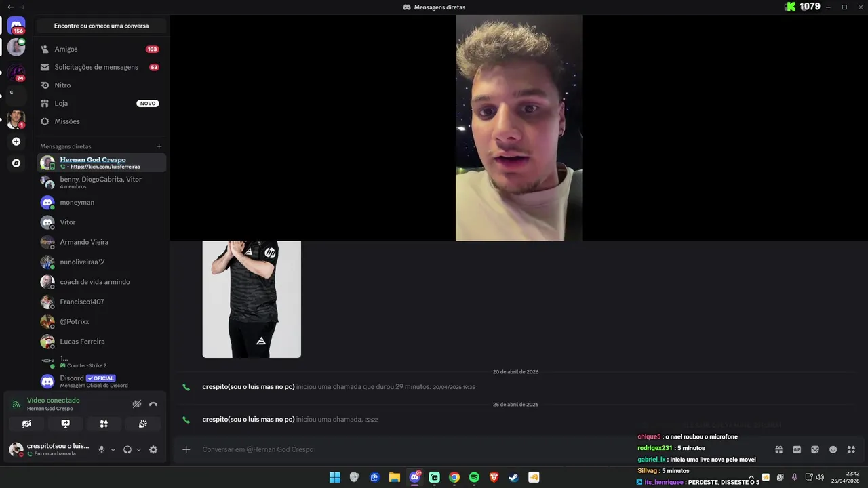Click your user profile crespito in the bottom panel

tap(50, 449)
